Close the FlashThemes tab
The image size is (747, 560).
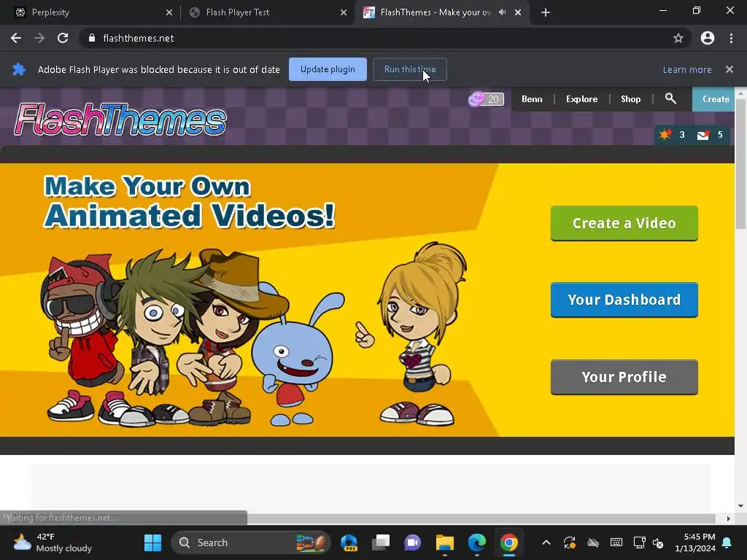(x=518, y=13)
